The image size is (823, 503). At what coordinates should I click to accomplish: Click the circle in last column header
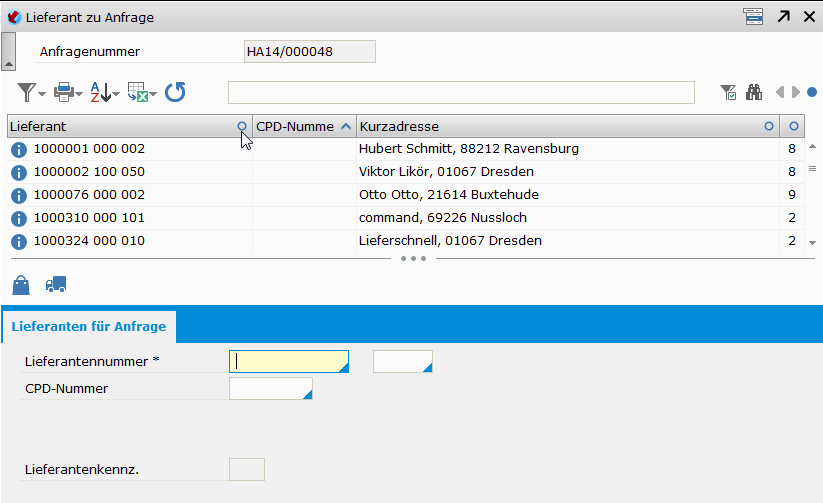pyautogui.click(x=794, y=126)
